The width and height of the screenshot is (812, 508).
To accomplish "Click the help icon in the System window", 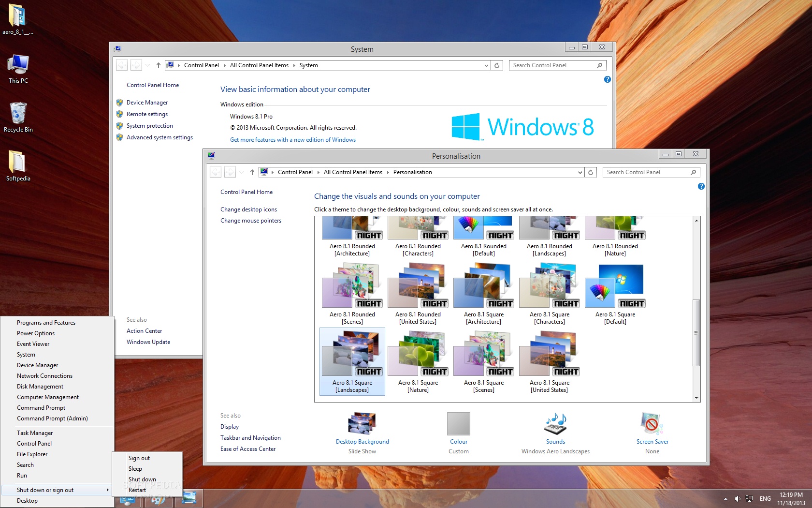I will [608, 79].
